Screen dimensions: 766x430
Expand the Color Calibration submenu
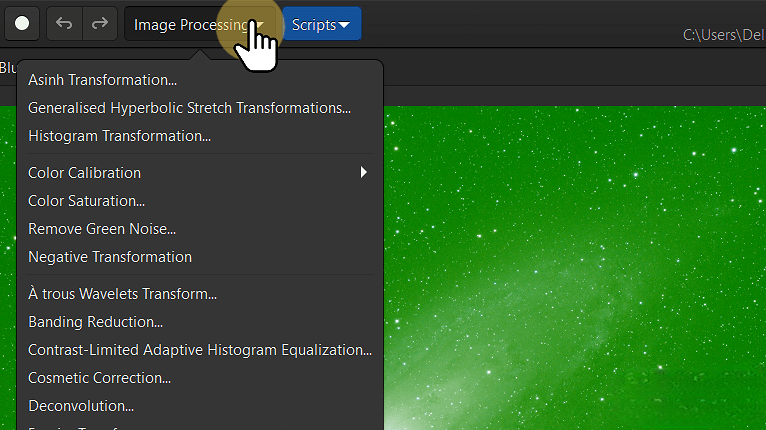coord(200,172)
